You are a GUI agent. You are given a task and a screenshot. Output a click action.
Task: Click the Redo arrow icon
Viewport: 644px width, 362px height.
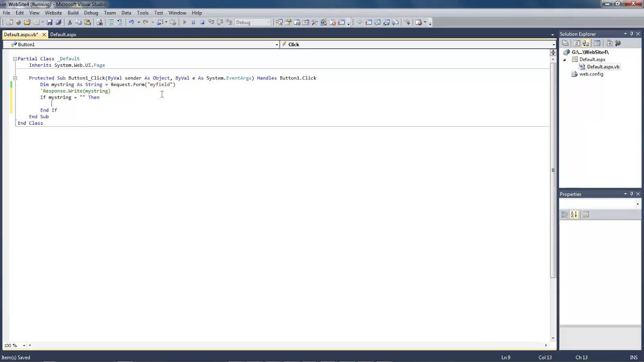145,22
